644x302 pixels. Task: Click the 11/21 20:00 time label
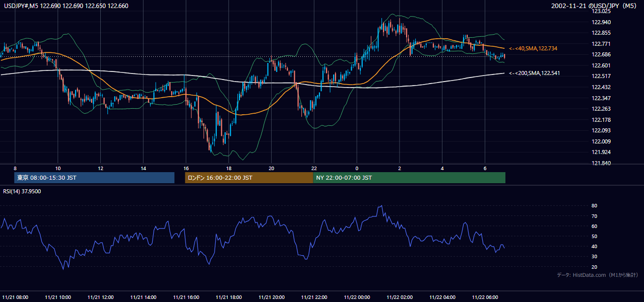[x=272, y=297]
